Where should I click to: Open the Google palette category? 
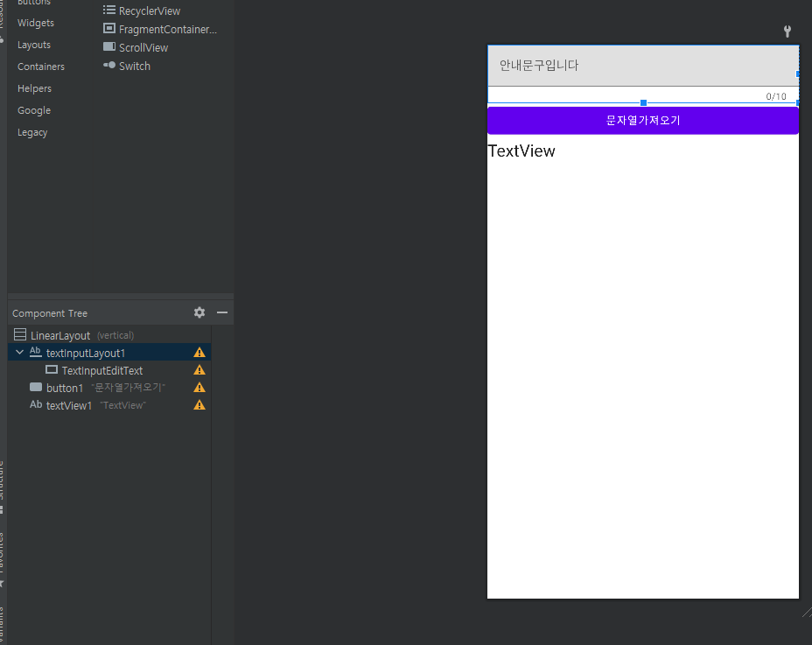pos(34,110)
